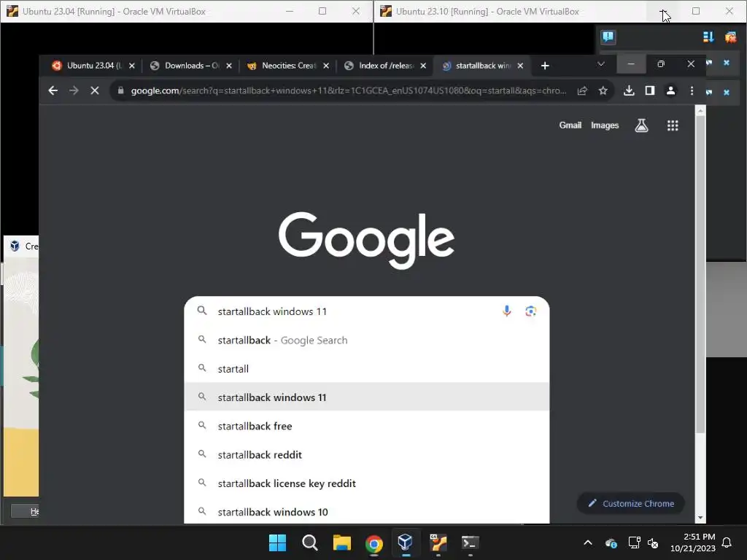This screenshot has height=560, width=747.
Task: Close the Index of /releases tab
Action: coord(424,66)
